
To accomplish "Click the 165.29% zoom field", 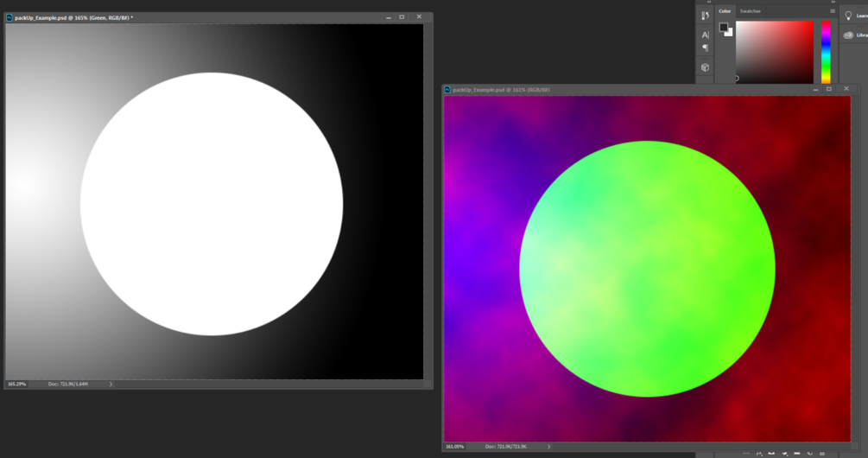I will point(16,384).
